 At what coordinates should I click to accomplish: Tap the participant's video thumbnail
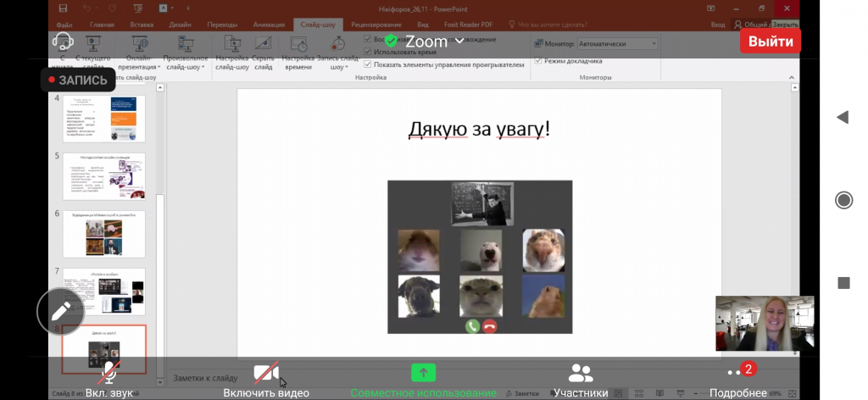point(765,323)
